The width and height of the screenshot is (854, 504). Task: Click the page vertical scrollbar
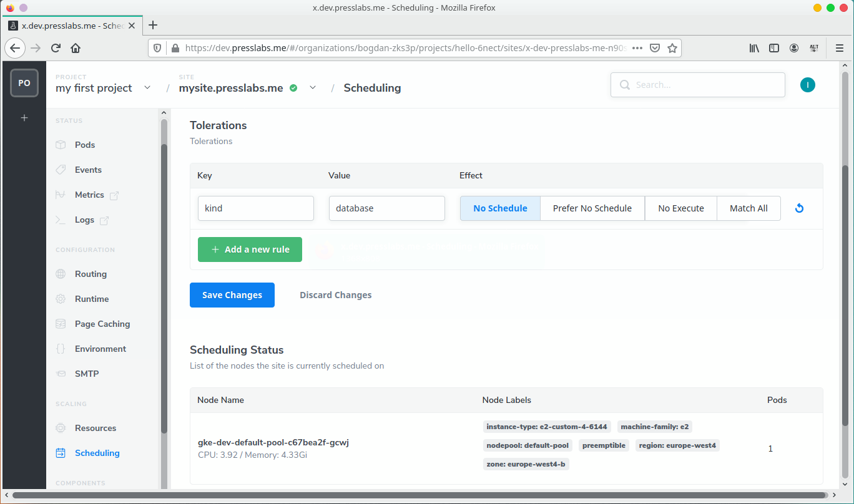tap(845, 295)
